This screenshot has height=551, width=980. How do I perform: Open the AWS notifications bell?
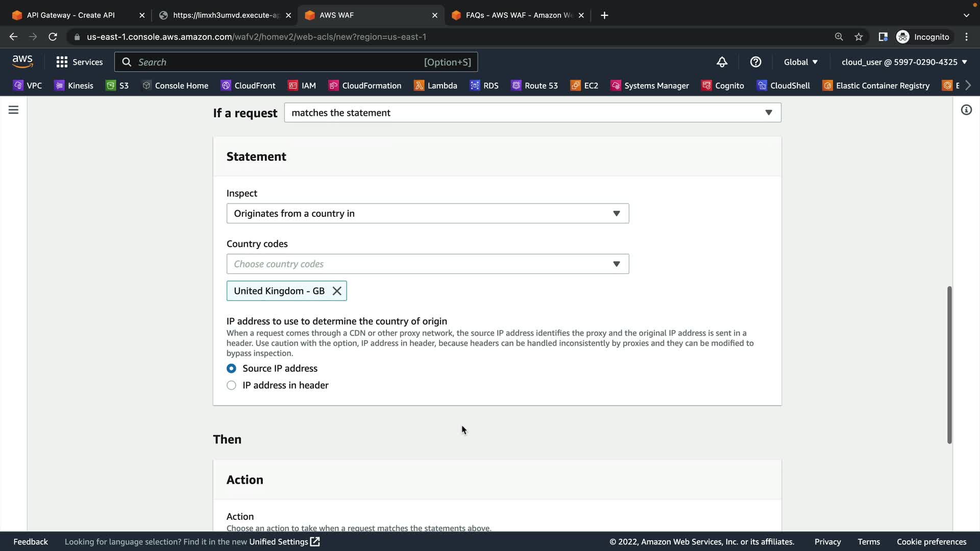click(x=722, y=62)
